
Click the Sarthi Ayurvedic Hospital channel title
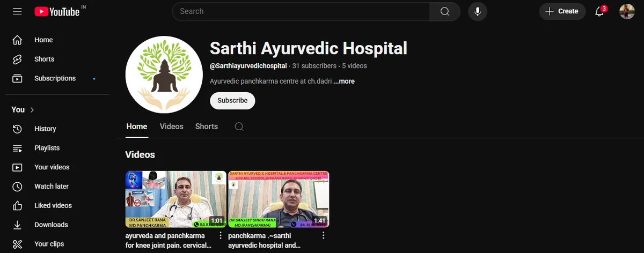309,48
